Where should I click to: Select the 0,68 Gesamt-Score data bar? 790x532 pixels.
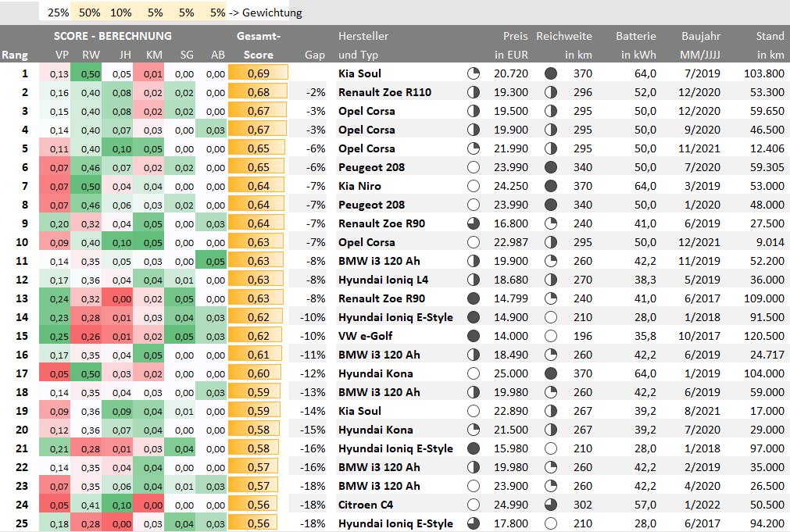click(x=259, y=92)
